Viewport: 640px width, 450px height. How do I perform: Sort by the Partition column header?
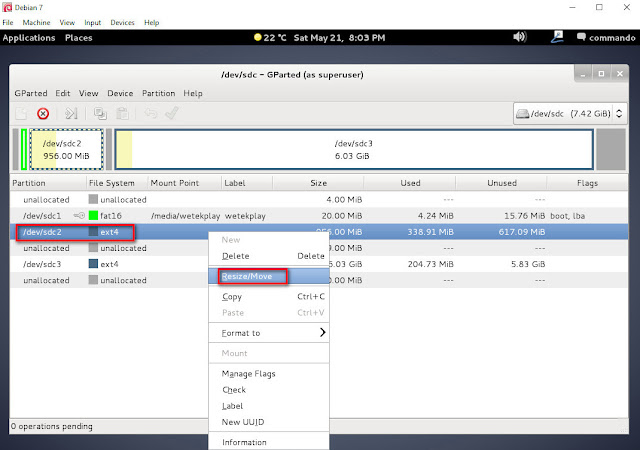point(48,183)
